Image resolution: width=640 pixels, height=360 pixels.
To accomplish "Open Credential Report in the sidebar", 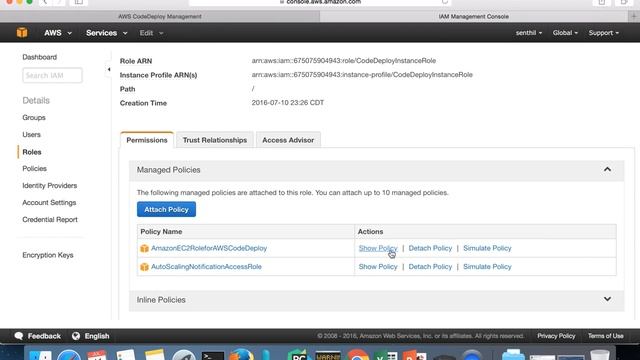I will click(50, 220).
